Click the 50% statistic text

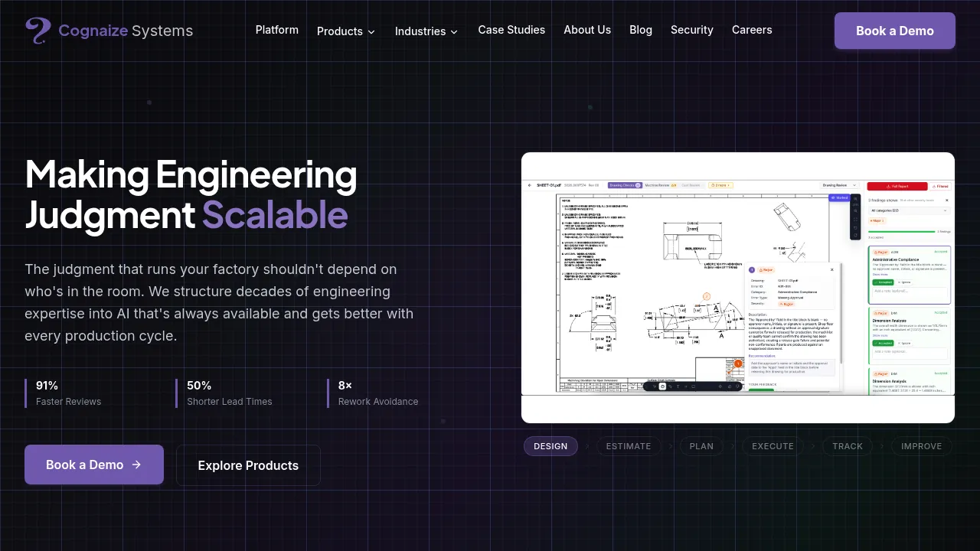(199, 386)
